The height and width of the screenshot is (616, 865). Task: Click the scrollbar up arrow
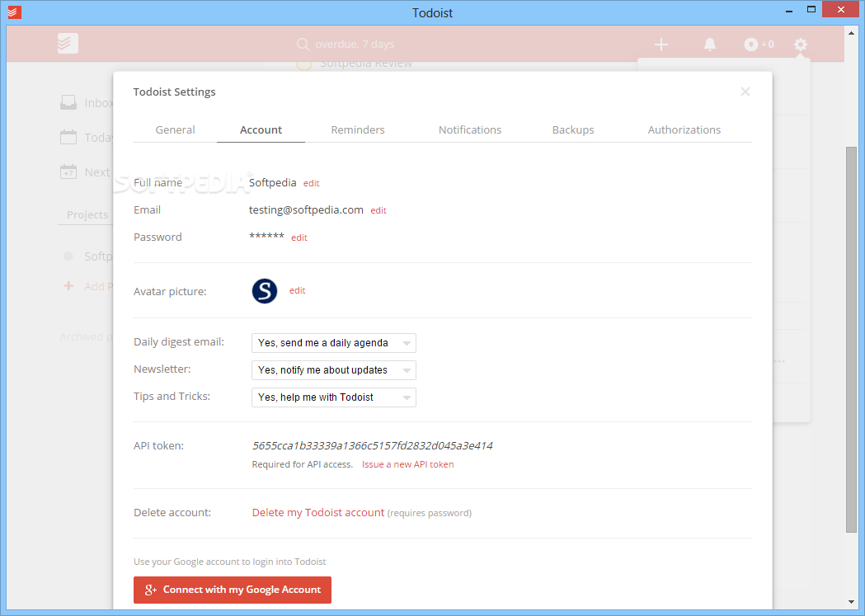click(851, 32)
